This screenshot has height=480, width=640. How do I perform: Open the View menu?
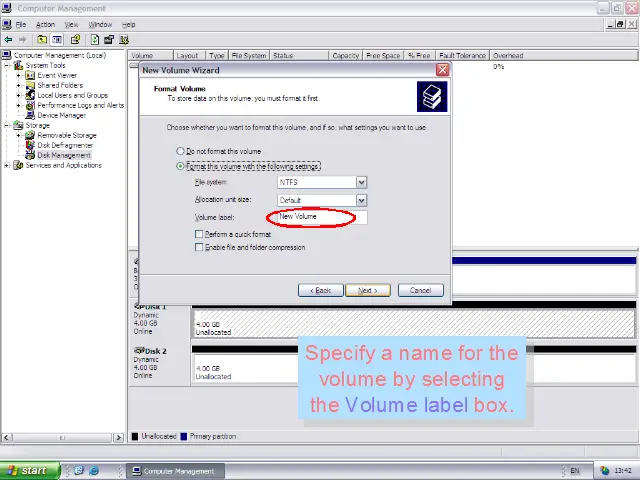71,24
